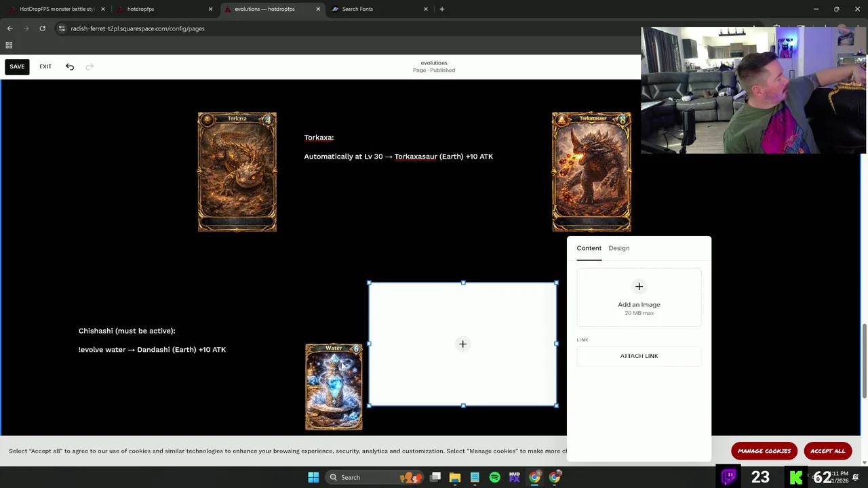Click the Torkaxa: heading text
Screen dimensions: 868x488
[319, 138]
